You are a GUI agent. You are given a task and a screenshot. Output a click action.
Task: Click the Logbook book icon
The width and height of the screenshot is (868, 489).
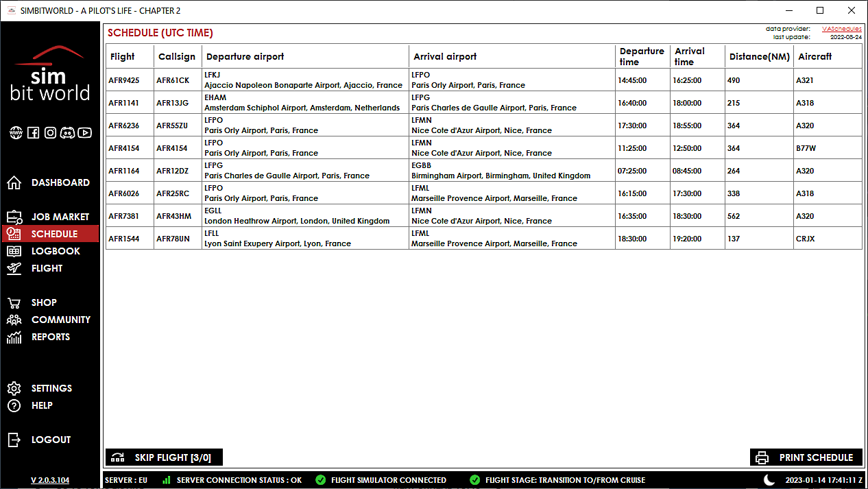pos(14,251)
